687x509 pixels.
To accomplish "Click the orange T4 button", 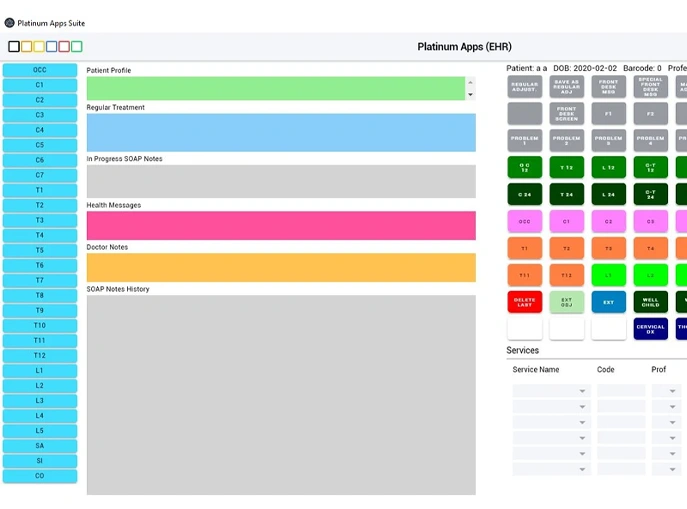I will pyautogui.click(x=651, y=248).
